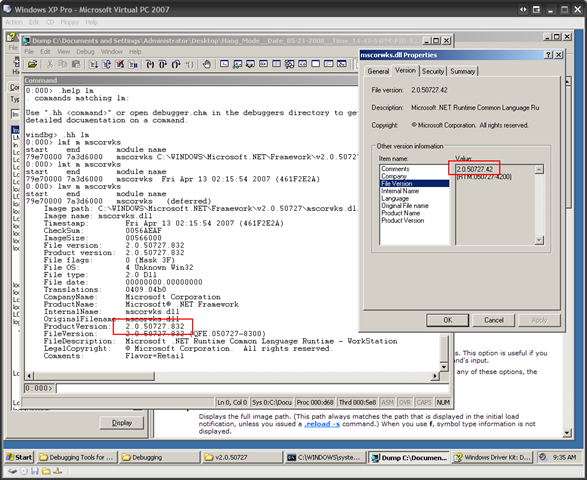Click the Step Into toolbar icon

150,64
